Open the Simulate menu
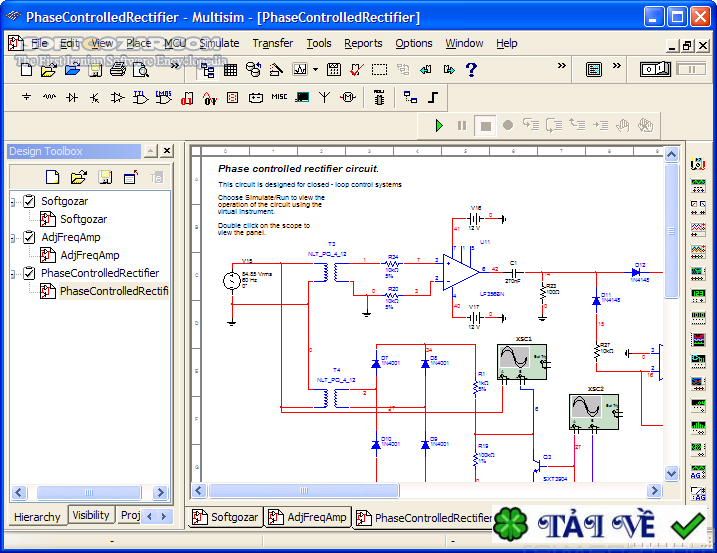 (219, 43)
